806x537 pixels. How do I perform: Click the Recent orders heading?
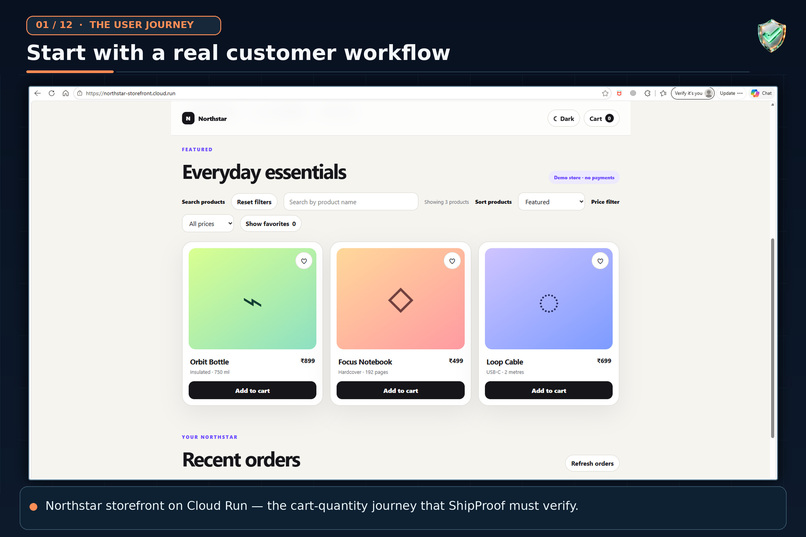point(241,460)
